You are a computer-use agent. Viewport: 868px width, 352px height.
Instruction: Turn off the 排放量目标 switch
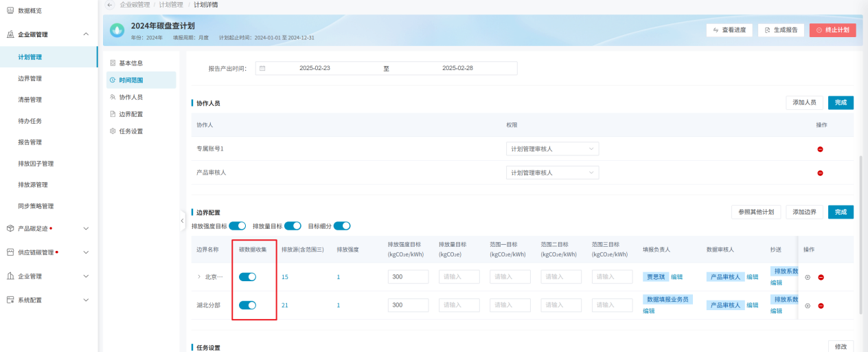pyautogui.click(x=293, y=226)
